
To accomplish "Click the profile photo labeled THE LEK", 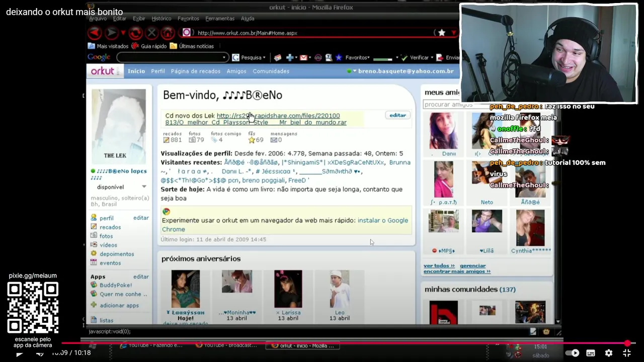I will 119,126.
